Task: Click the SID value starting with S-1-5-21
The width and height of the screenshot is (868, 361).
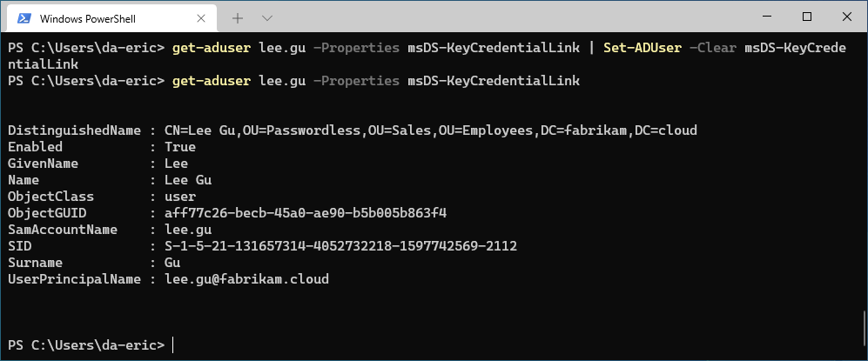Action: pyautogui.click(x=340, y=246)
